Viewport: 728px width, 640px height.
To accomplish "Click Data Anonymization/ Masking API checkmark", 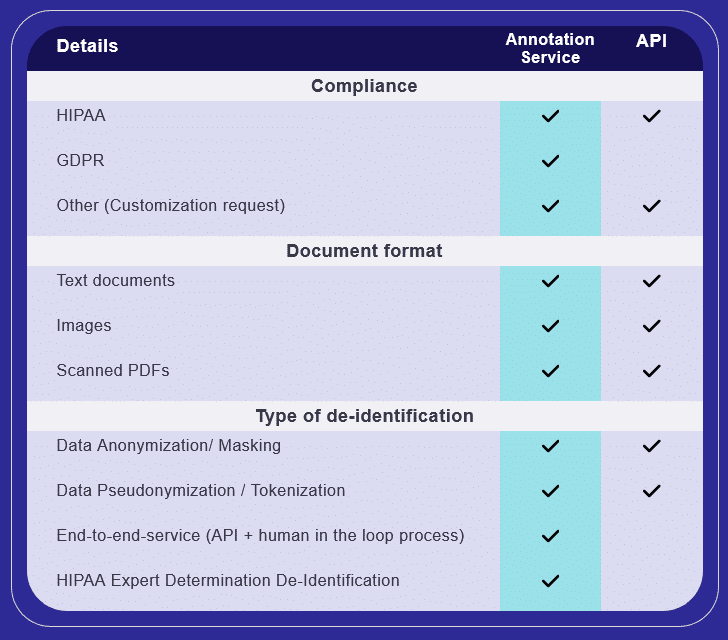I will (651, 446).
